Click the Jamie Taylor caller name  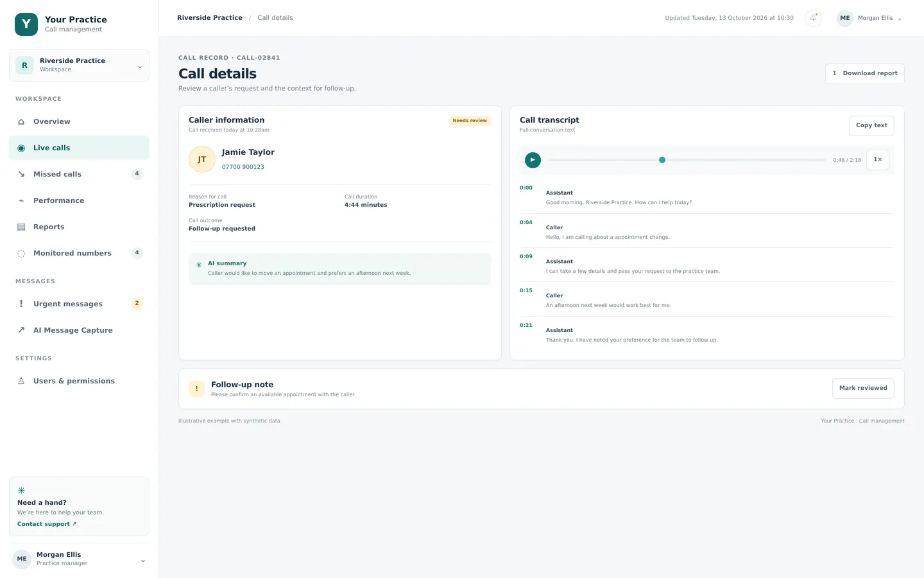point(248,152)
